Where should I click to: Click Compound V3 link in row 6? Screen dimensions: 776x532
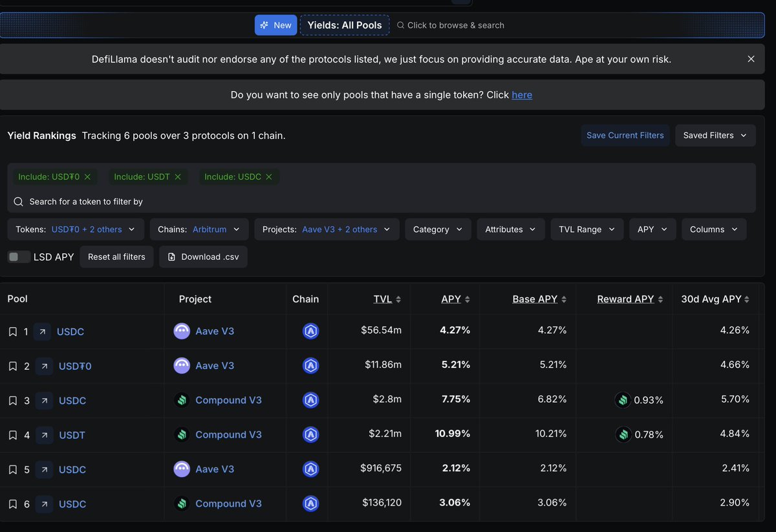(228, 504)
